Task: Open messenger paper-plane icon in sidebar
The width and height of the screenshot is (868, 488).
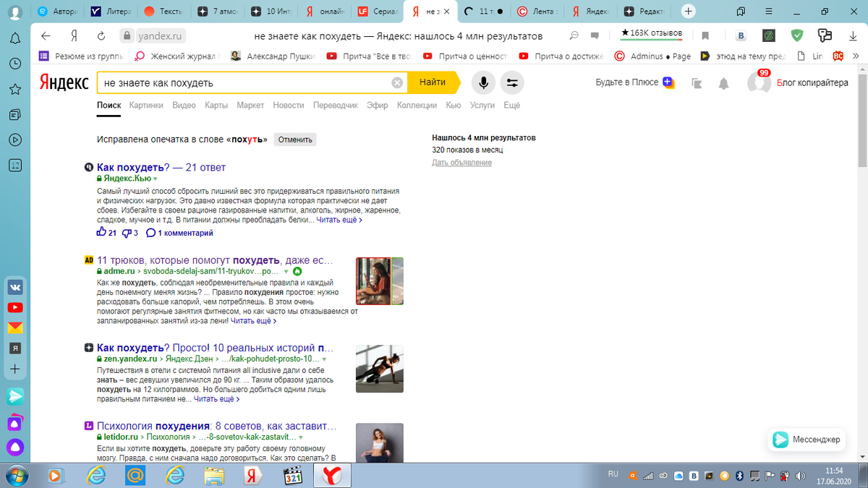Action: tap(14, 395)
